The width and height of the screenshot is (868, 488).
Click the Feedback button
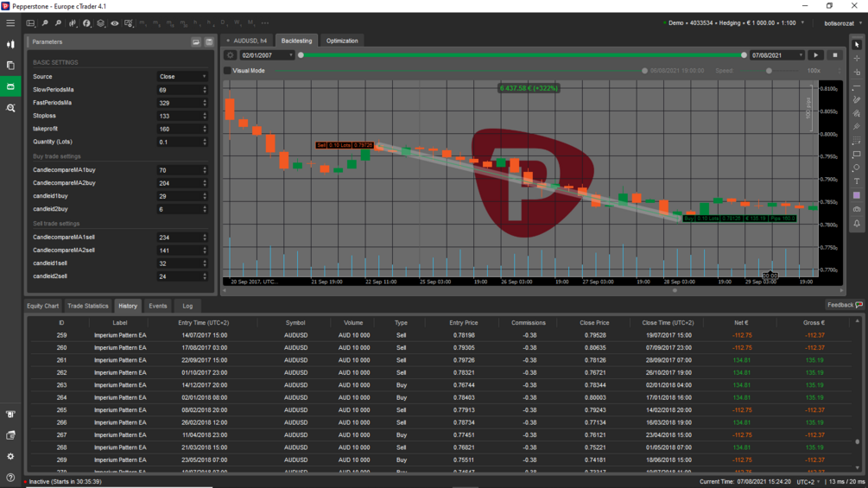click(x=845, y=305)
